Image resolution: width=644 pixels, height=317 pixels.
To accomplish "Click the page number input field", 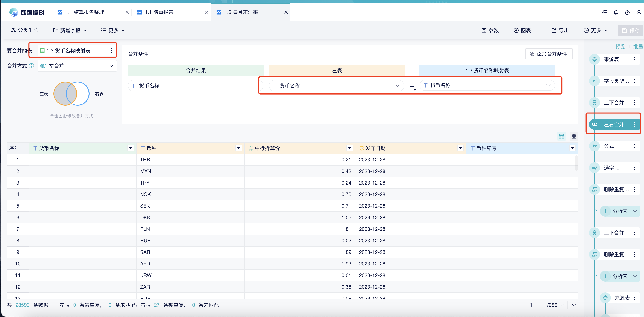I will point(535,305).
